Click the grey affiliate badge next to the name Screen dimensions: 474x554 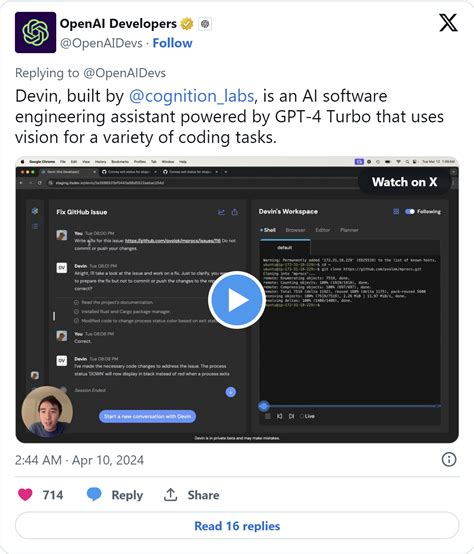(x=205, y=24)
